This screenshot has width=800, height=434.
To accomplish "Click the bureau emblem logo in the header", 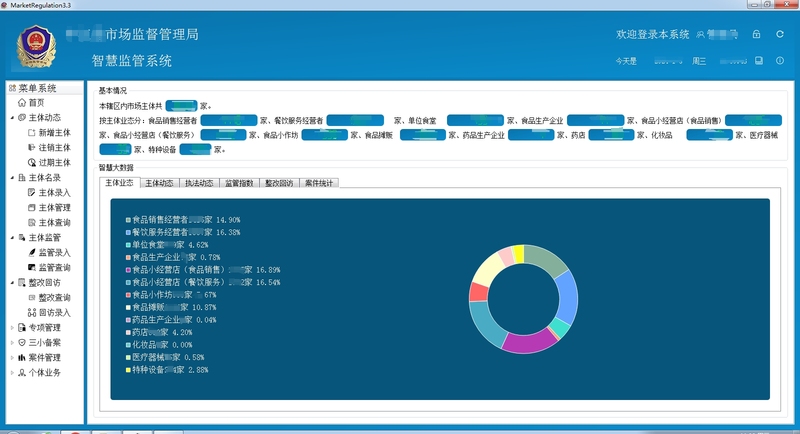I will tap(35, 47).
